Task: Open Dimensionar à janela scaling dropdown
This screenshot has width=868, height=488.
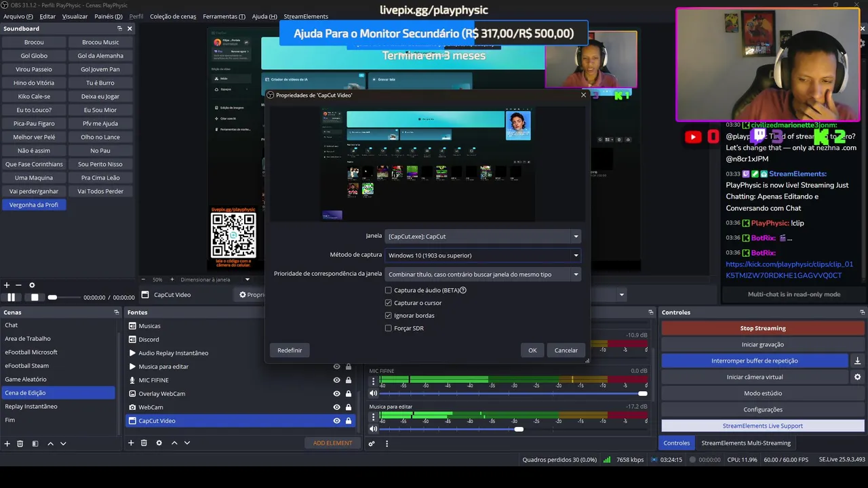Action: (x=216, y=279)
